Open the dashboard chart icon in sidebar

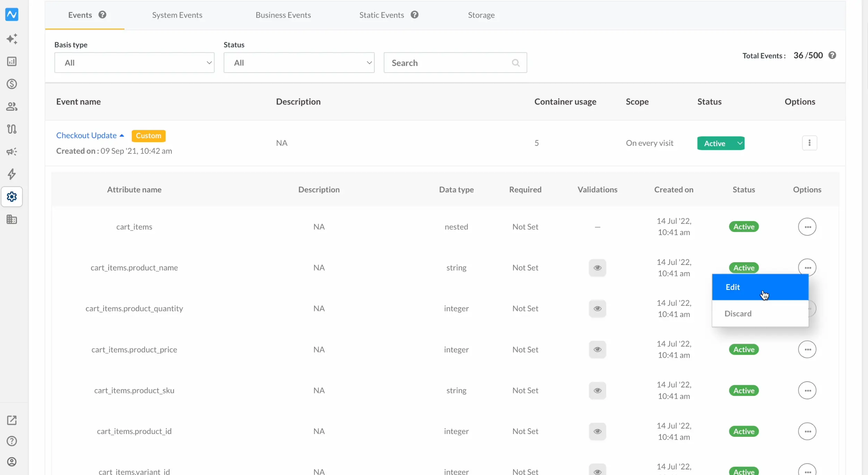pos(12,61)
